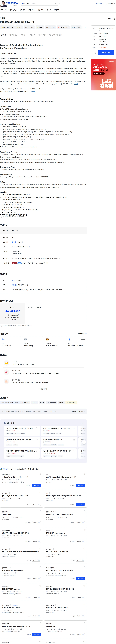The height and width of the screenshot is (644, 116).
Task: Click the blue 홈페이지 지원 button
Action: point(106,53)
